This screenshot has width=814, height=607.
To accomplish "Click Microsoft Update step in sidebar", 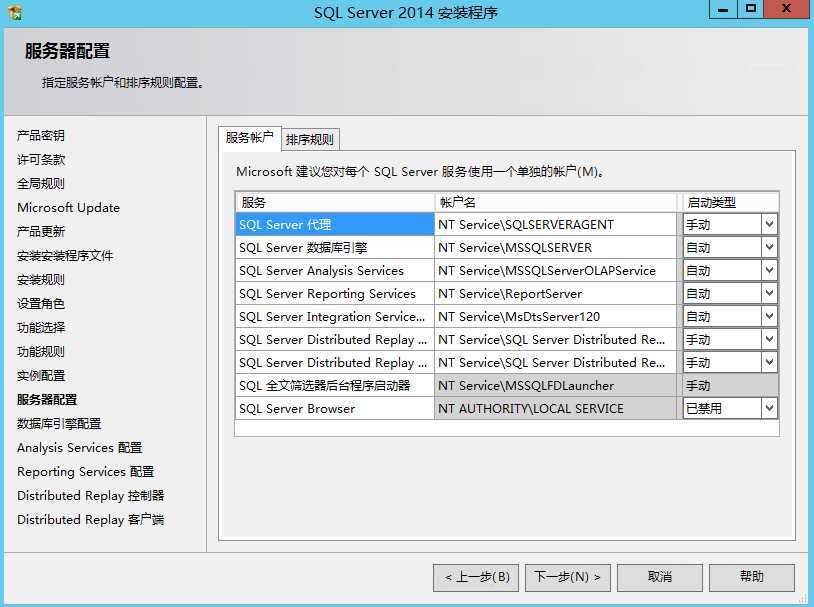I will [x=69, y=207].
